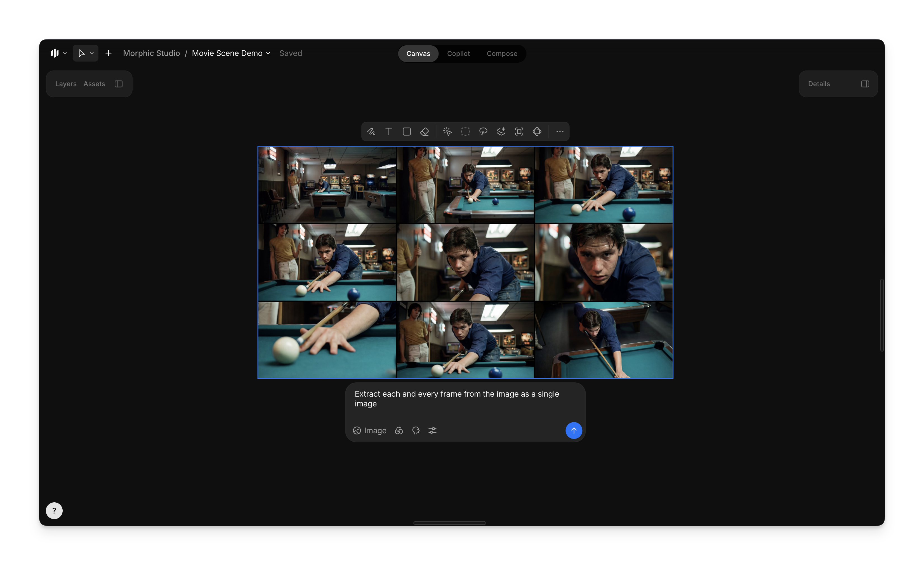Pick the lasso selection tool

pos(483,132)
